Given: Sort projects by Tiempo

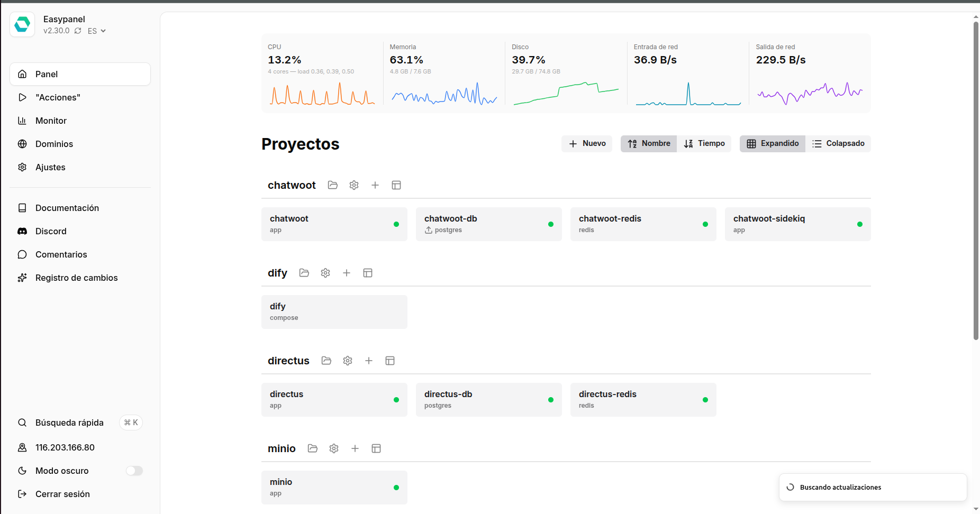Looking at the screenshot, I should pyautogui.click(x=704, y=143).
